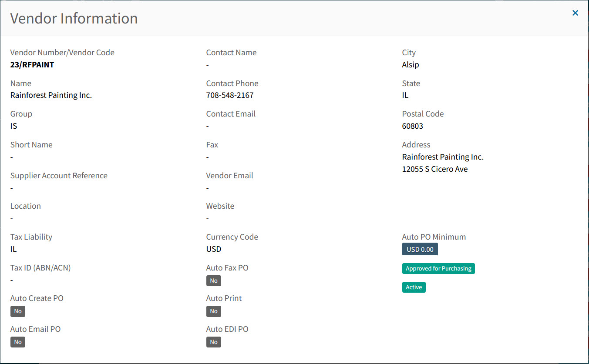589x364 pixels.
Task: Click the Auto Create PO No badge
Action: coord(18,311)
